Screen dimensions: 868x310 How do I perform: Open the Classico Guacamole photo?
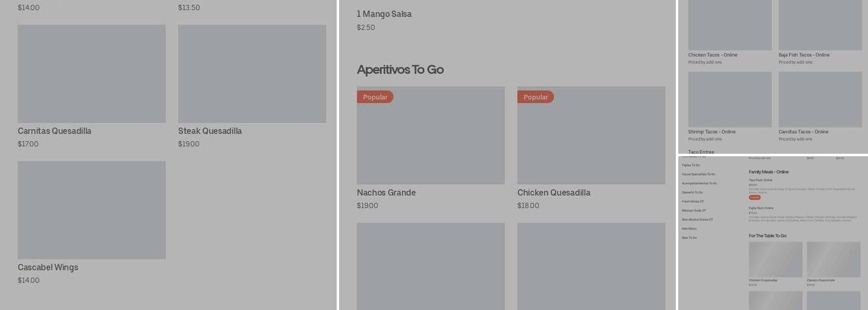[x=833, y=259]
